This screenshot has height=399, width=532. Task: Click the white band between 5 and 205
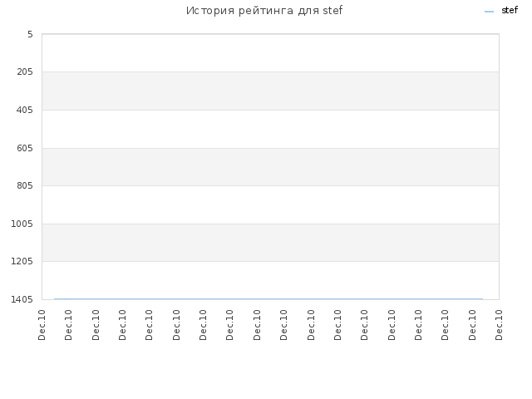[x=270, y=53]
